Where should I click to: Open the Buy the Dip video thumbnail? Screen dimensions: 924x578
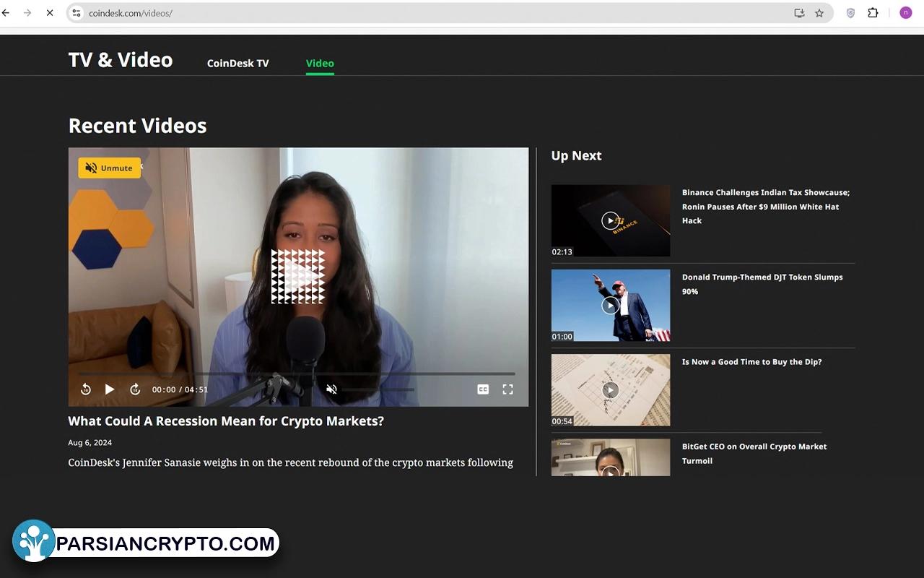611,389
